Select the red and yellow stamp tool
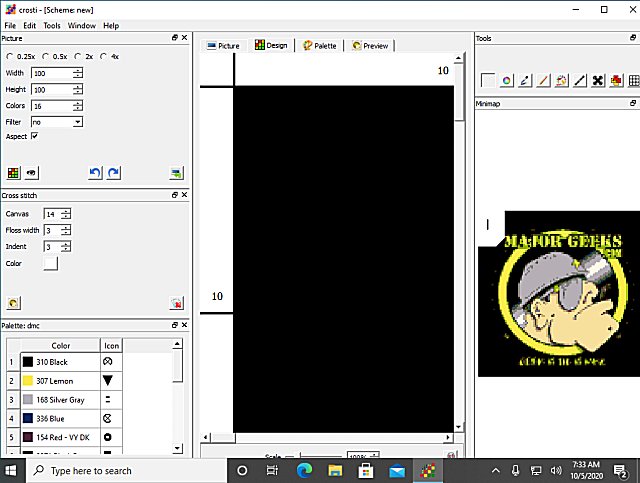640x483 pixels. [x=616, y=80]
